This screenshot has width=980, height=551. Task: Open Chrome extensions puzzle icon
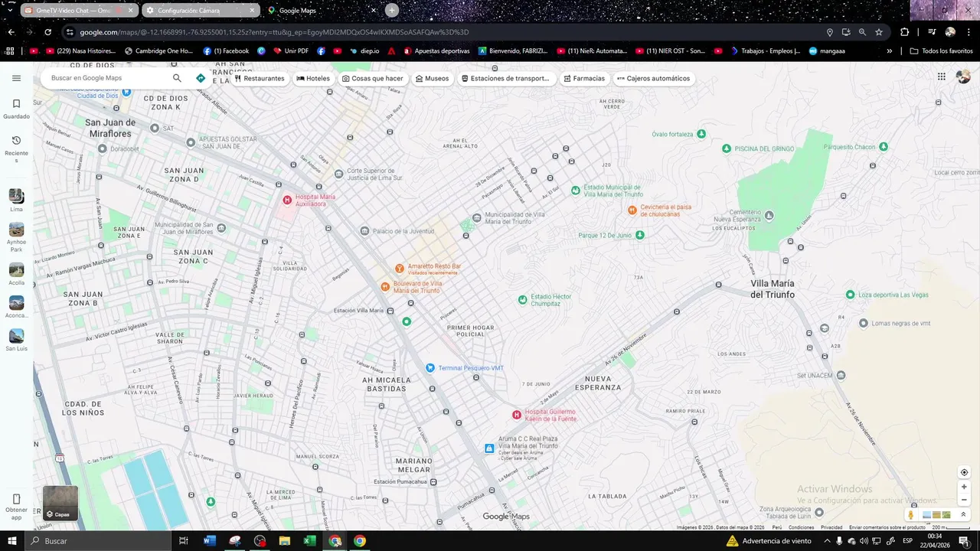[x=904, y=32]
